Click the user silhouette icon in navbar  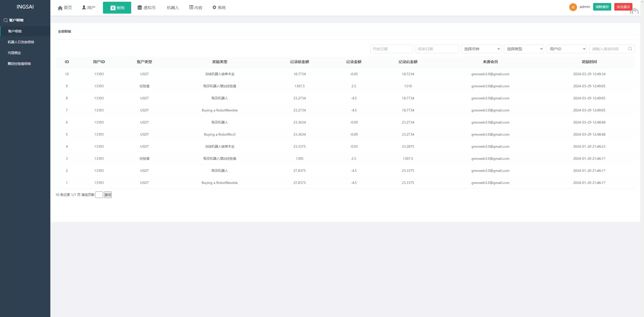pos(84,8)
